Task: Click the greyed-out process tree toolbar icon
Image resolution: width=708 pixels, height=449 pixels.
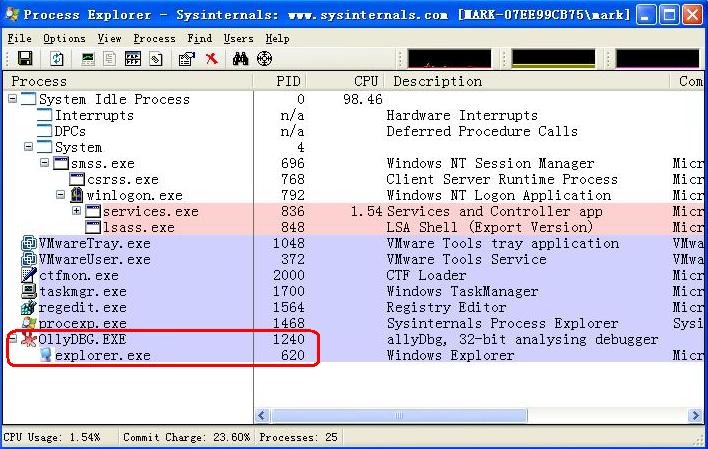Action: coord(110,59)
